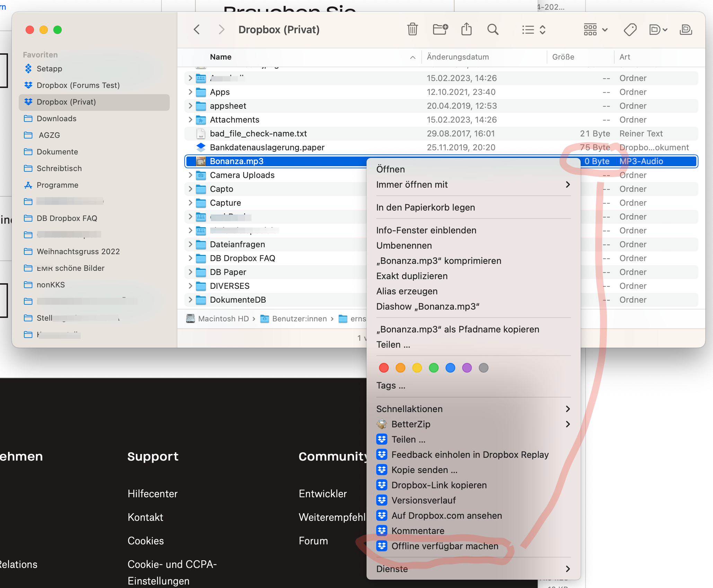Open the Schnellaktionen submenu
The width and height of the screenshot is (713, 588).
(473, 409)
